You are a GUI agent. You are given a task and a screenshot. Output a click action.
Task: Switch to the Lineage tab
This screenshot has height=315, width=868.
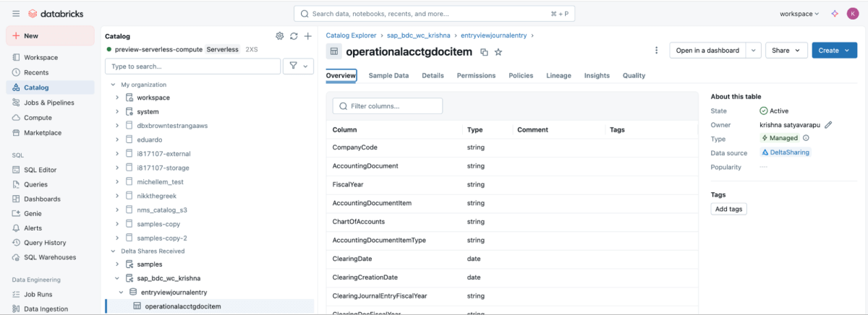[x=558, y=76]
